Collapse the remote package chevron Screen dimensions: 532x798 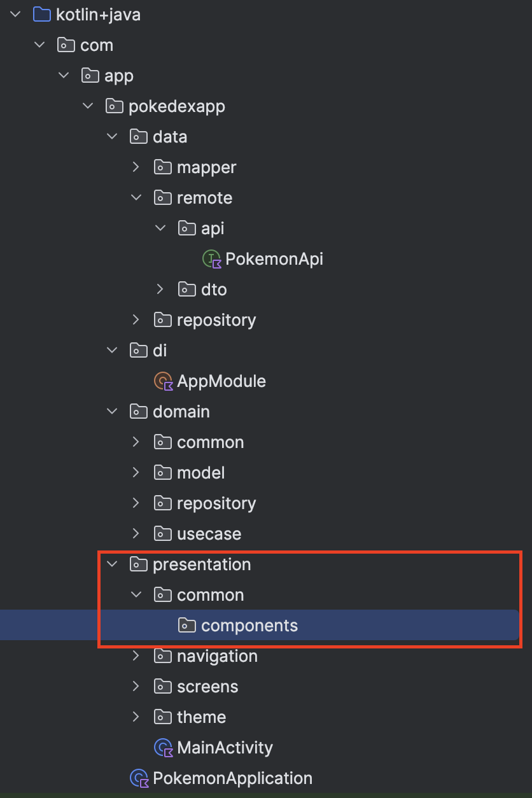click(x=136, y=198)
